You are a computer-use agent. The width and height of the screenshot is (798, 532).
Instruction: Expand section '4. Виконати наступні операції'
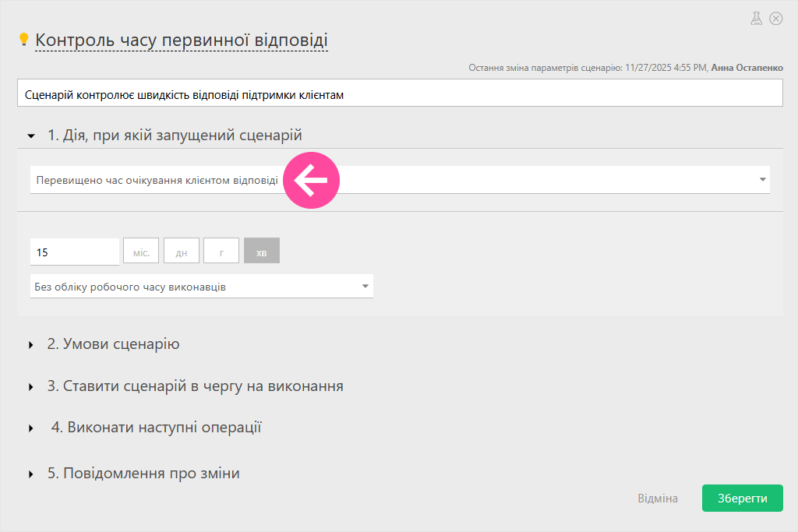click(156, 428)
